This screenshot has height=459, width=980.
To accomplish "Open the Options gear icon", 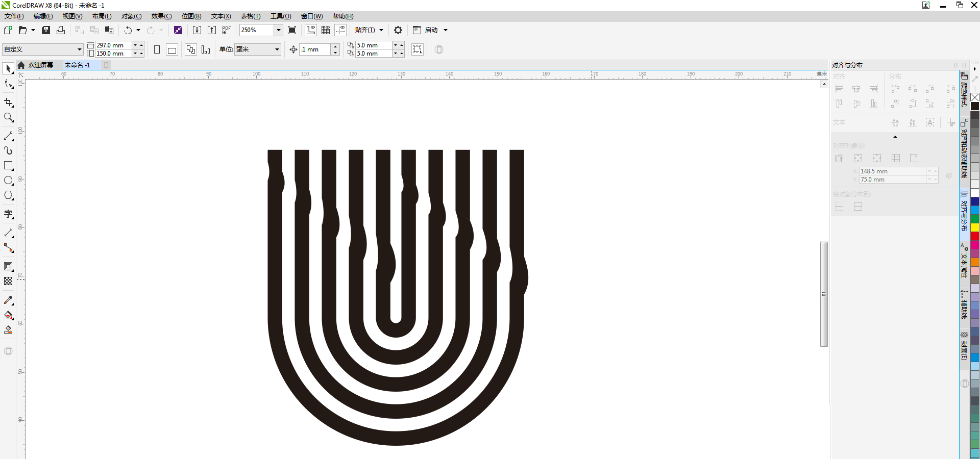I will 398,30.
